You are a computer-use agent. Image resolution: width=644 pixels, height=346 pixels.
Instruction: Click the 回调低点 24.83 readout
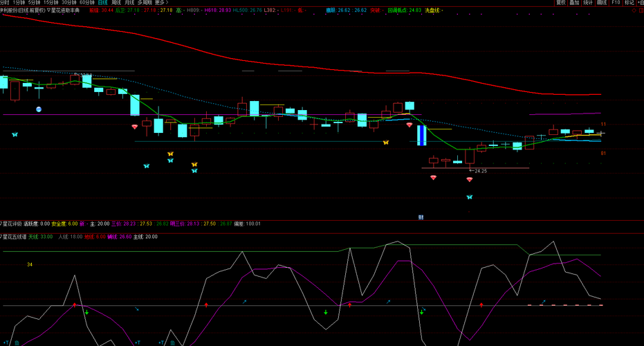click(405, 10)
